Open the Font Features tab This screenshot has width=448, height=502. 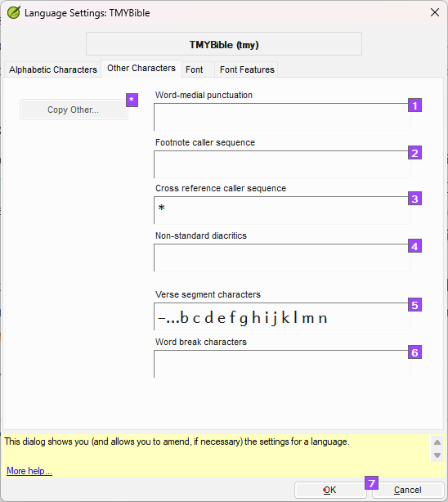247,69
